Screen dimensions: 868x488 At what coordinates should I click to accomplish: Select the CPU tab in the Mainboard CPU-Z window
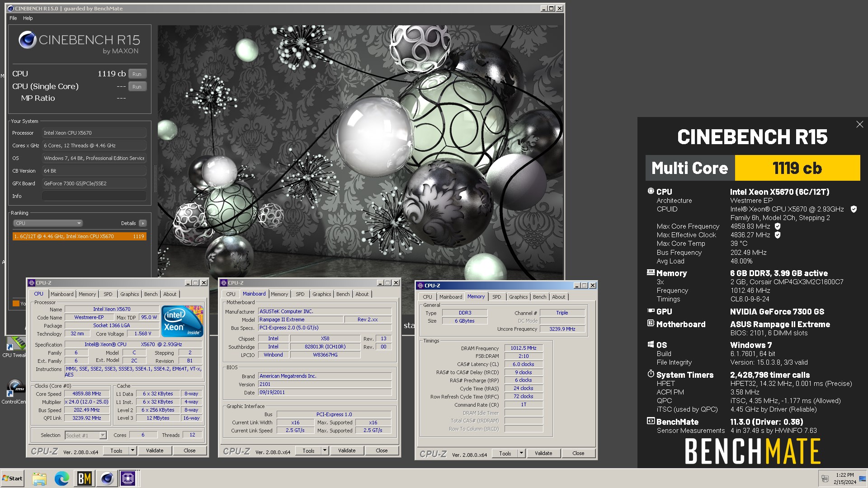[231, 294]
